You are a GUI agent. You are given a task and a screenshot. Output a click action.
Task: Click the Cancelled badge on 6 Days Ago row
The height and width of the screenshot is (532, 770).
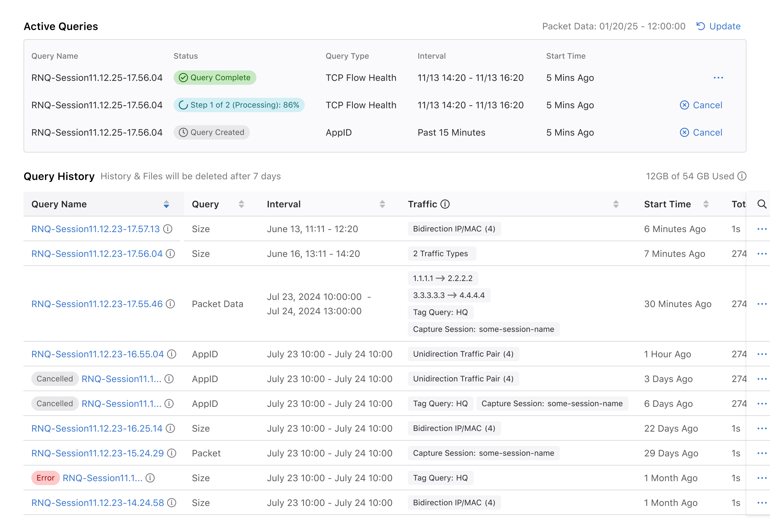[x=55, y=404]
